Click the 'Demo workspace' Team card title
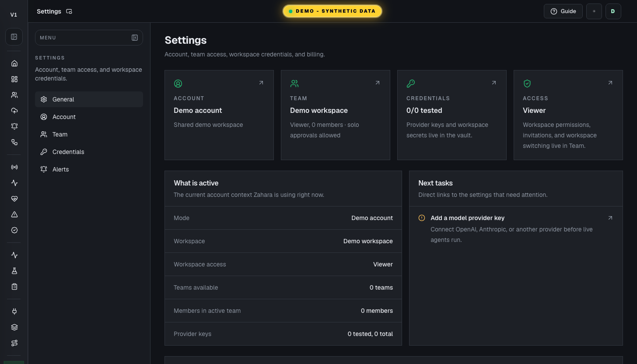Viewport: 637px width, 364px height. [319, 110]
